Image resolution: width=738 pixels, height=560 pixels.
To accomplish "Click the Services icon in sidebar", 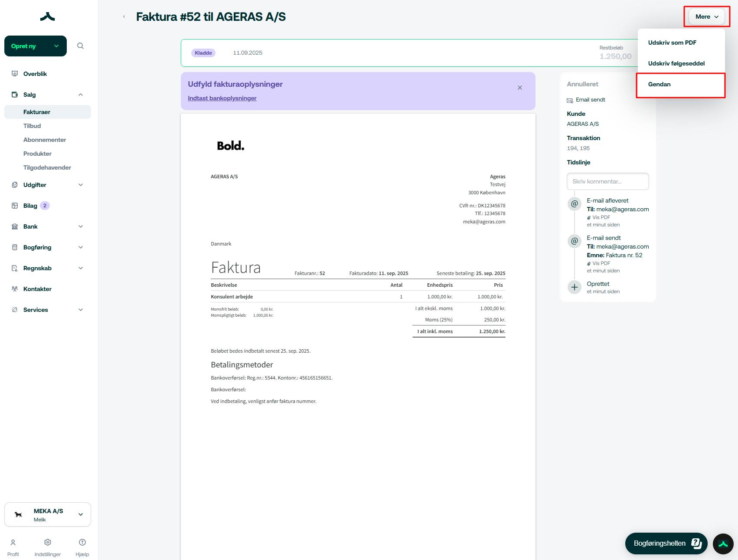I will (15, 310).
